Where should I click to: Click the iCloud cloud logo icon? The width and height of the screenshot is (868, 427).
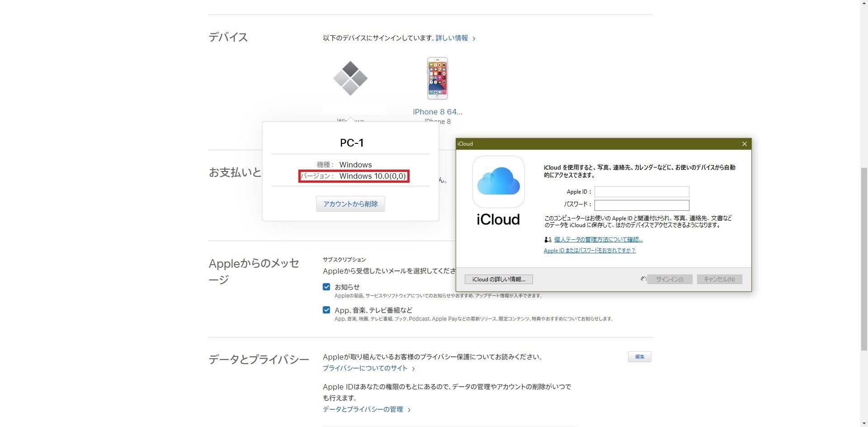click(499, 182)
